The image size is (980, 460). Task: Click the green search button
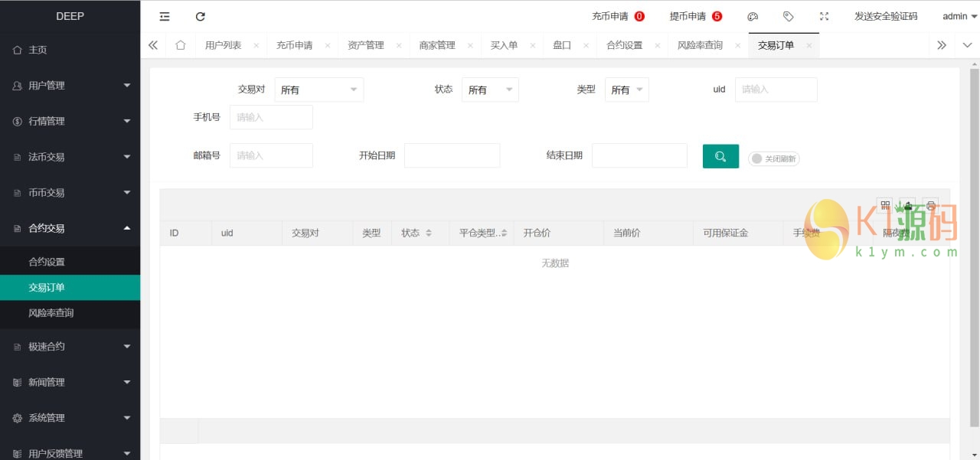720,156
